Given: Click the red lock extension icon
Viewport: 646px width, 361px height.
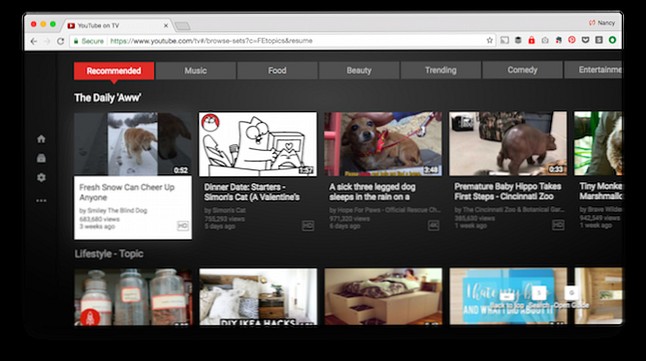Looking at the screenshot, I should 531,40.
